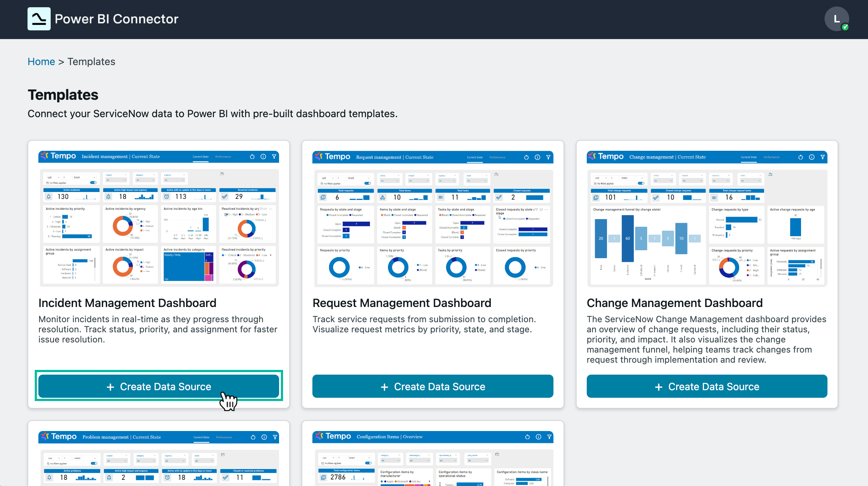868x486 pixels.
Task: Click the refresh icon in Problem management preview
Action: point(253,437)
